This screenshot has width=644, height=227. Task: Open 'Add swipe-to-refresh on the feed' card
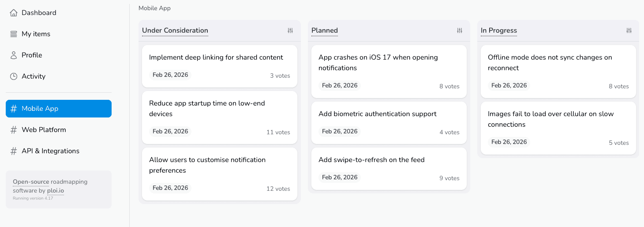click(371, 160)
